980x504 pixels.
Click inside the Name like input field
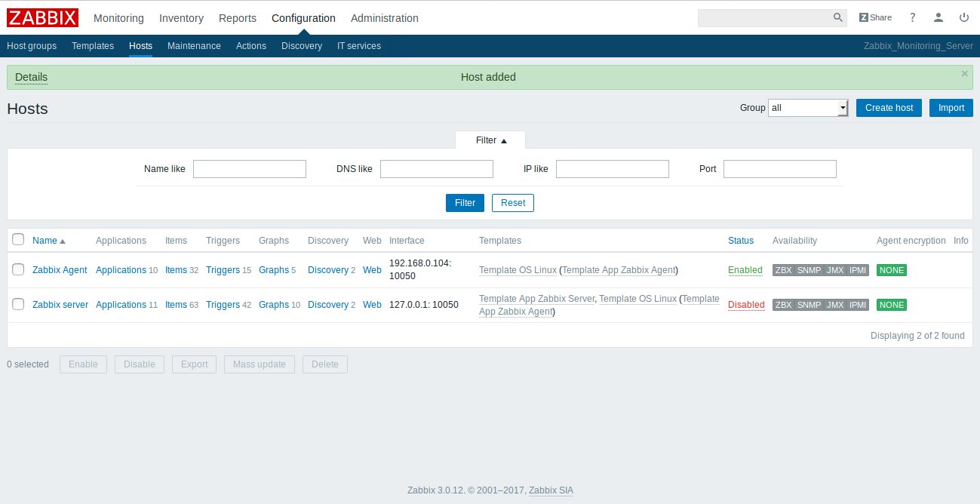click(x=249, y=168)
